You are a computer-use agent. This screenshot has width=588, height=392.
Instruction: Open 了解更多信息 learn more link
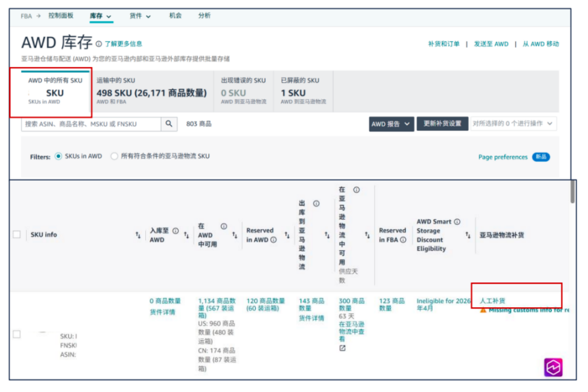pos(124,44)
